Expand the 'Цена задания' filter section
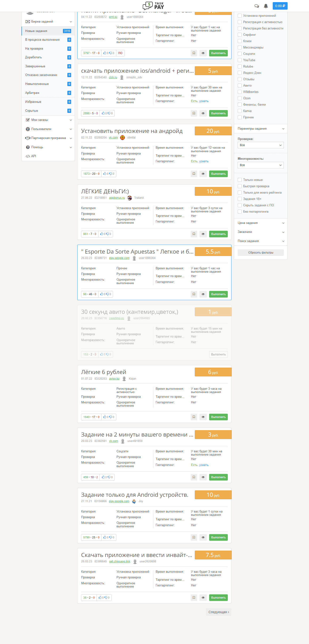This screenshot has width=309, height=644. pyautogui.click(x=261, y=223)
